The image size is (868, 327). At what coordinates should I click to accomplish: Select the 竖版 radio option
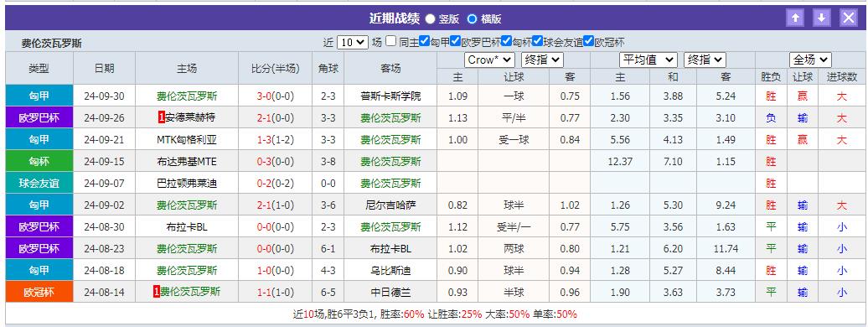pyautogui.click(x=430, y=18)
